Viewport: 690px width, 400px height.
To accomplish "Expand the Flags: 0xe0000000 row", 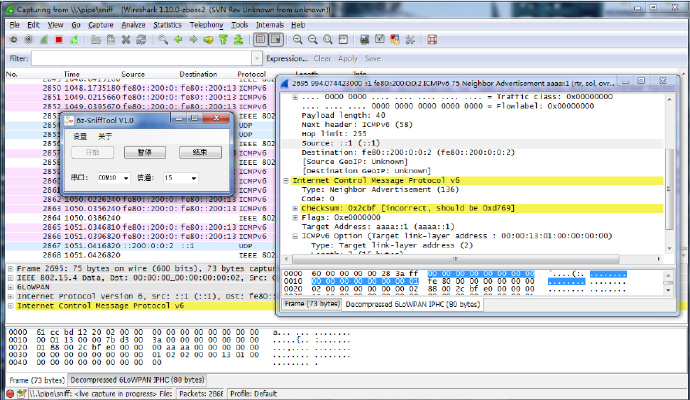I will [x=295, y=217].
